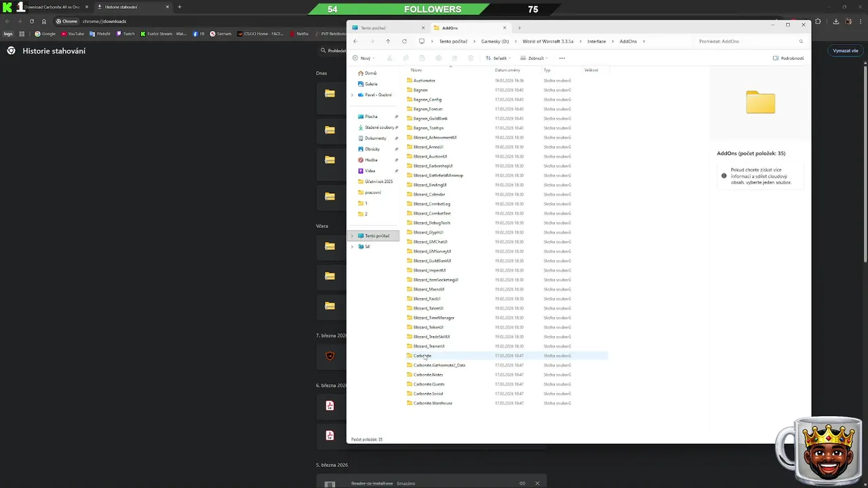868x488 pixels.
Task: Expand the Síť network tree node
Action: tap(352, 247)
